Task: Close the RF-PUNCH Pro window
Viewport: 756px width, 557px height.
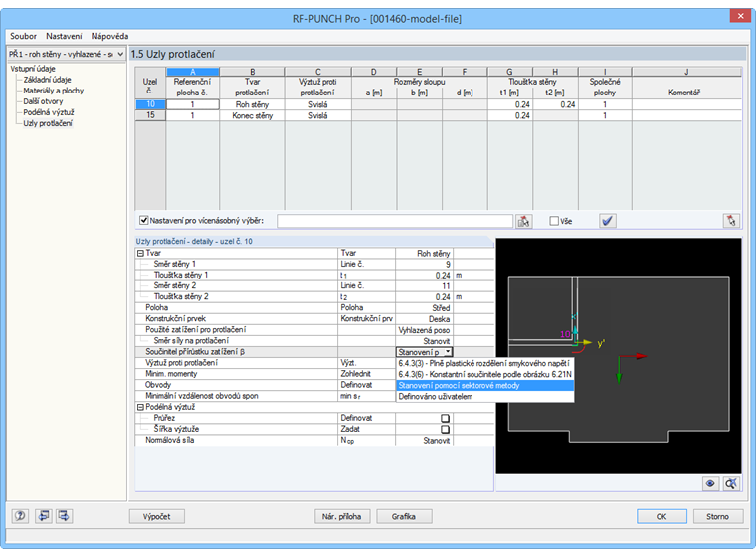Action: coord(740,16)
